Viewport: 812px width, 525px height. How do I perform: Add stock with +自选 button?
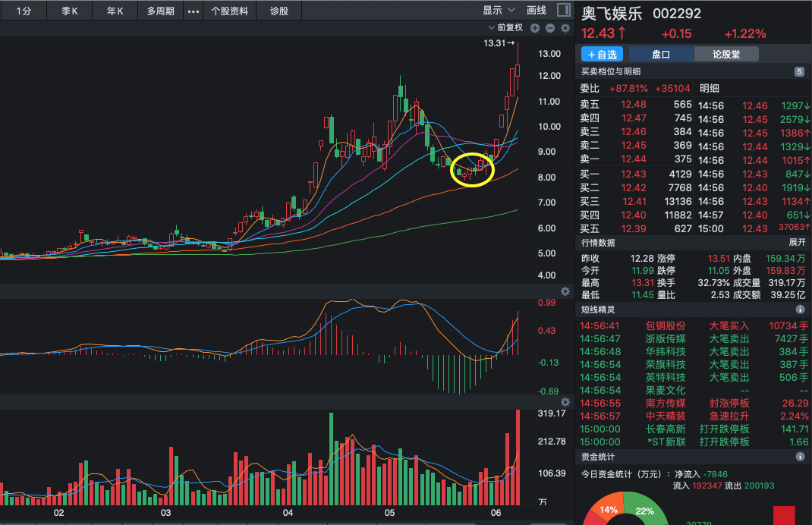[603, 55]
